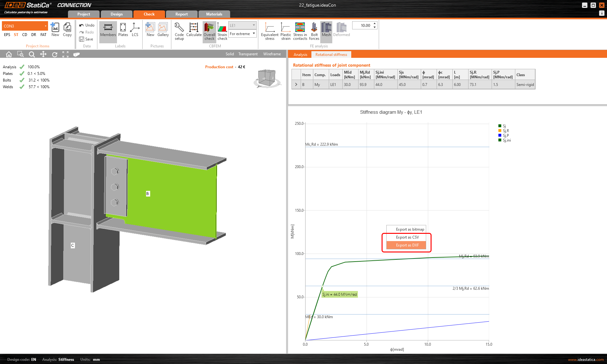The image size is (607, 364).
Task: Expand item B in stiffness table
Action: (296, 84)
